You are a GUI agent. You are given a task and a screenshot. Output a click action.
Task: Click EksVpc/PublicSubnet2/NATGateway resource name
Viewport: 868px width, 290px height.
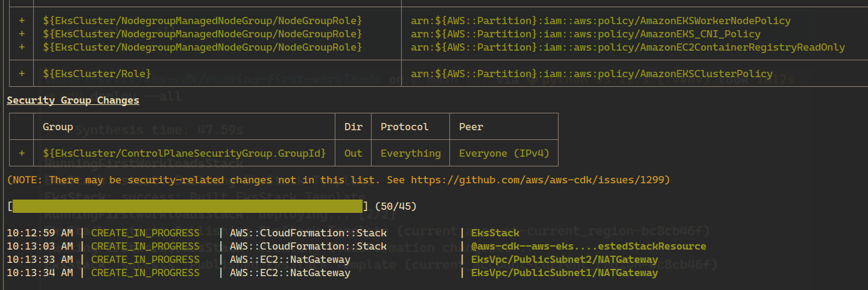[x=565, y=259]
